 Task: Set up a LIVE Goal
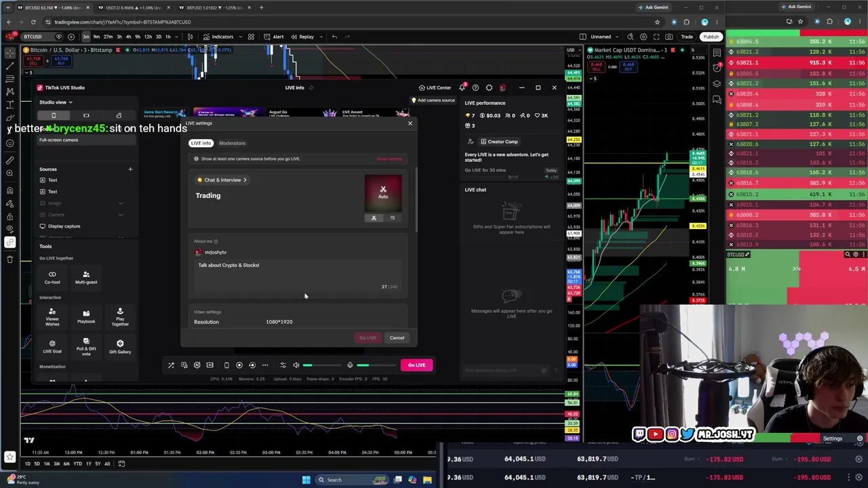pos(52,347)
